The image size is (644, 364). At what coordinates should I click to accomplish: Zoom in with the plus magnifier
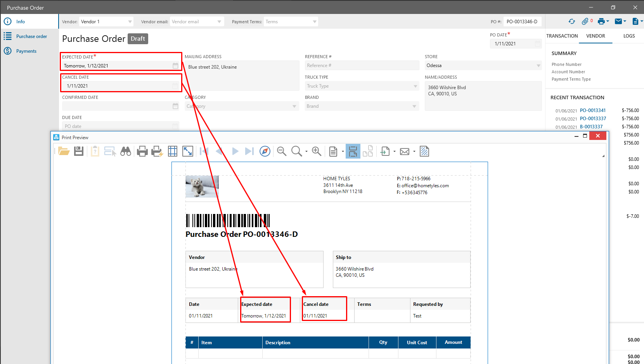[x=317, y=151]
